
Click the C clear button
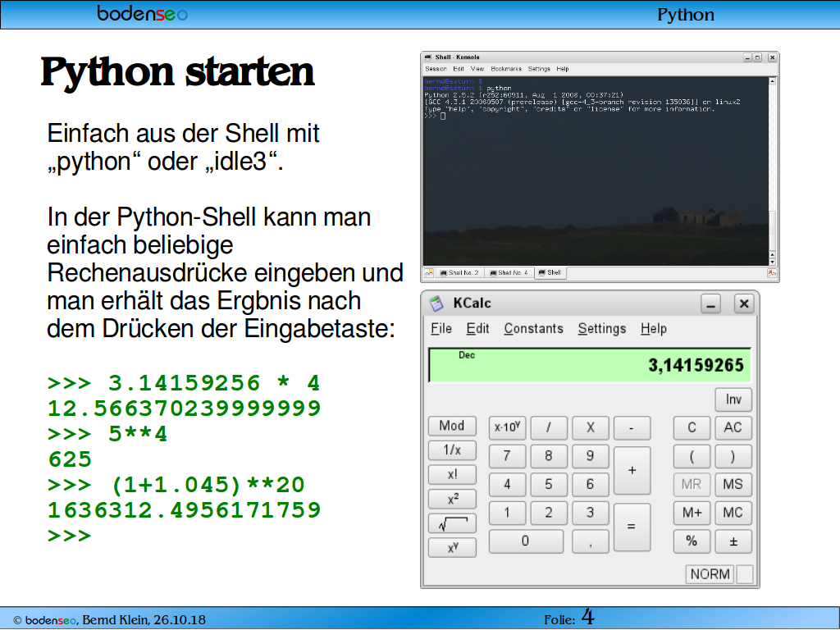click(x=692, y=427)
